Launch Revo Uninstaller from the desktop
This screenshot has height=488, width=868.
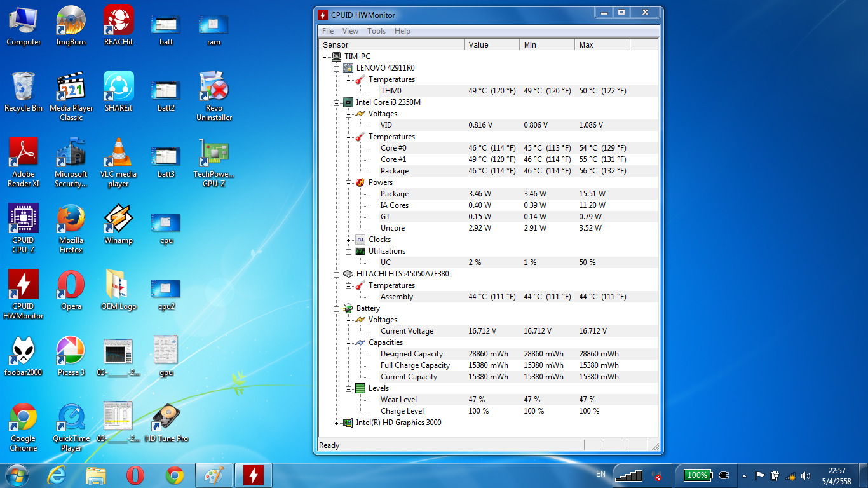pyautogui.click(x=214, y=96)
